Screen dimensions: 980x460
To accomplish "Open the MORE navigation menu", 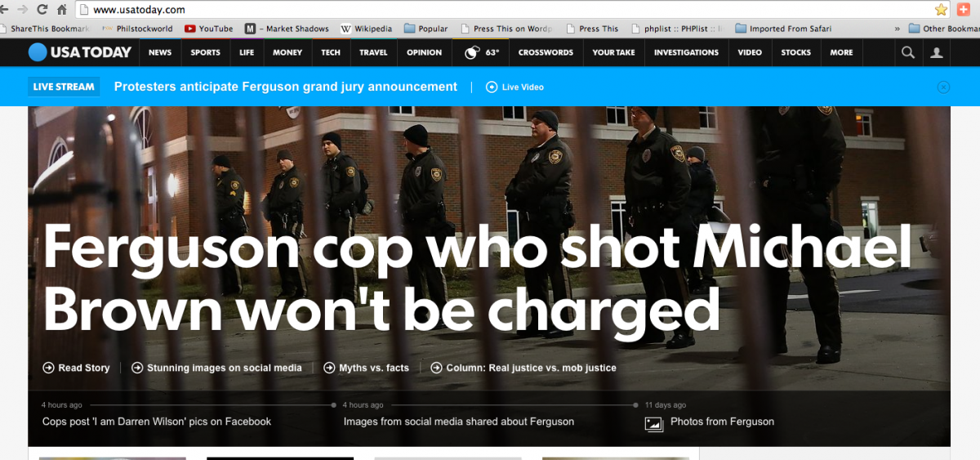I will 841,52.
